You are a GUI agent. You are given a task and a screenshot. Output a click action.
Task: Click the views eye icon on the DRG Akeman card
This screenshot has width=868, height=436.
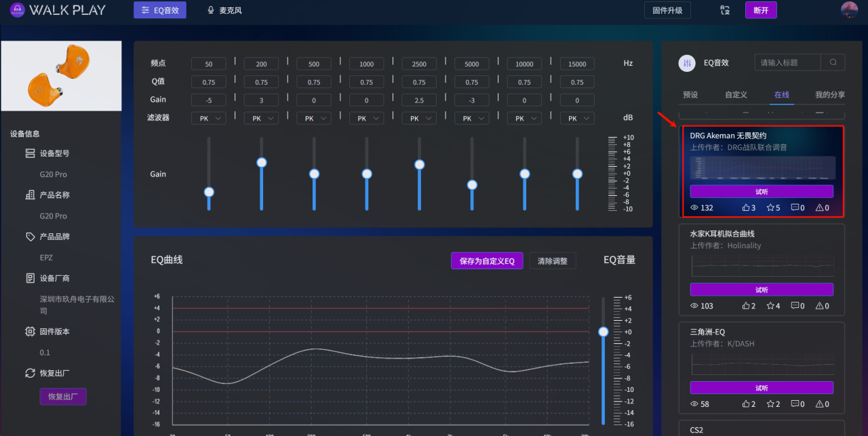click(694, 208)
